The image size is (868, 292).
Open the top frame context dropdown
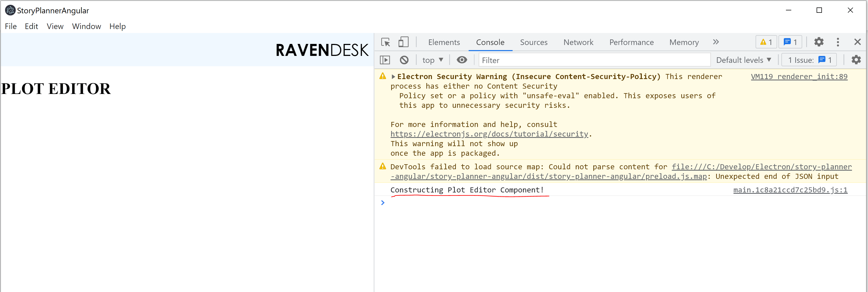432,60
